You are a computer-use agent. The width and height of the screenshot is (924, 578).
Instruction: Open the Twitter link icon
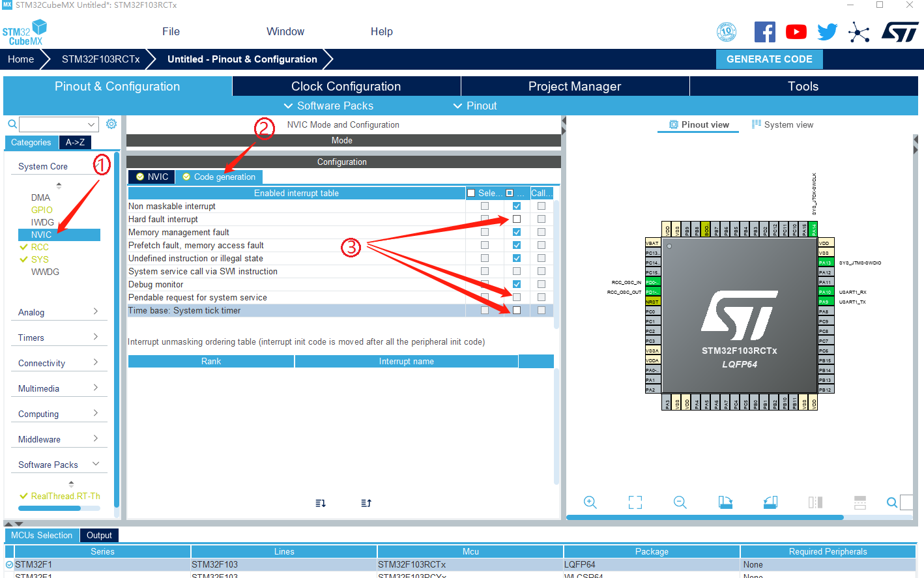tap(827, 32)
